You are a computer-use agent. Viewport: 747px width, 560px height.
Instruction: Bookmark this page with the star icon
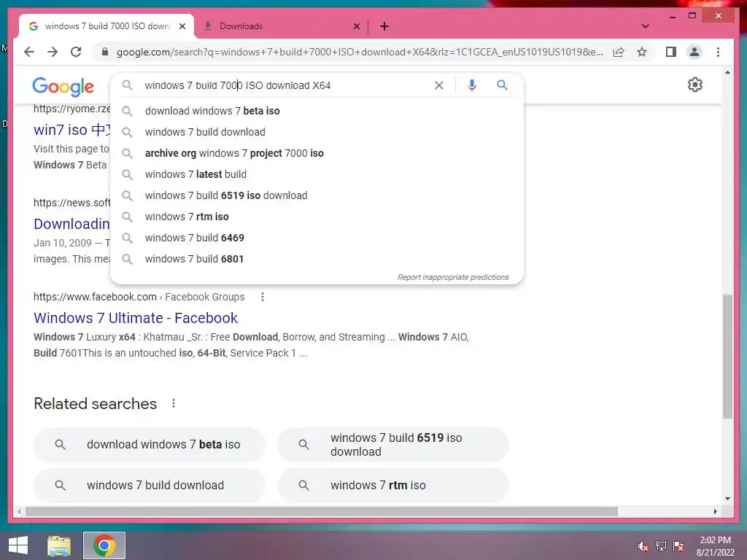coord(642,52)
